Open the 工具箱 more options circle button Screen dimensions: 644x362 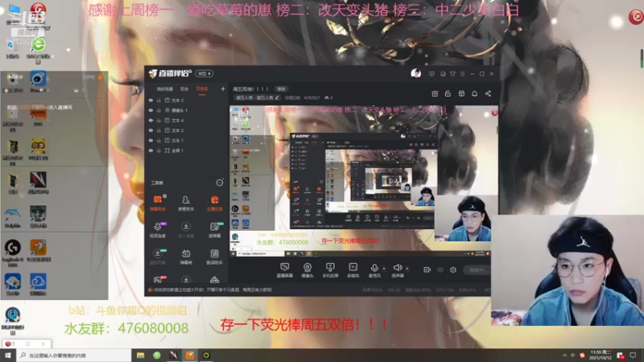coord(220,183)
